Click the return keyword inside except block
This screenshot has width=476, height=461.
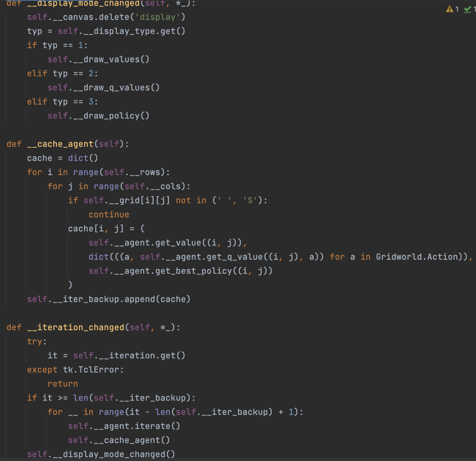click(x=63, y=383)
